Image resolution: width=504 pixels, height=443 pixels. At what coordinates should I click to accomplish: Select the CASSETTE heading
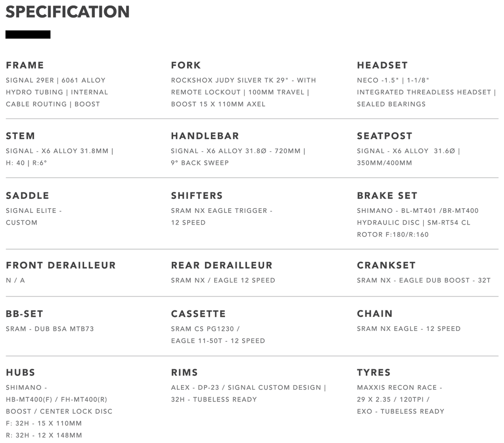point(198,313)
